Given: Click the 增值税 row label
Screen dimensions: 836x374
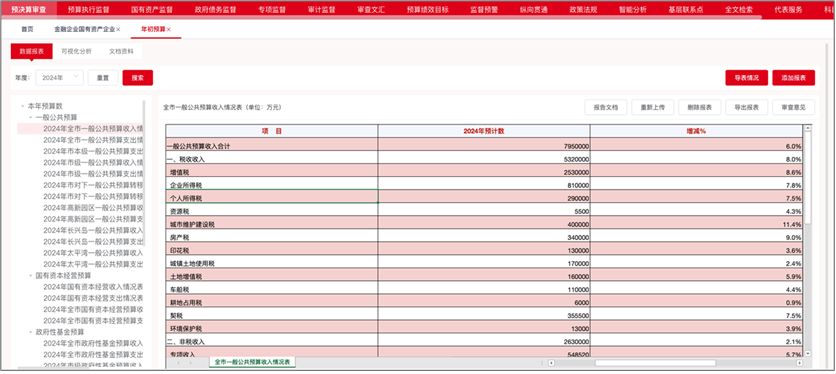Looking at the screenshot, I should click(181, 173).
